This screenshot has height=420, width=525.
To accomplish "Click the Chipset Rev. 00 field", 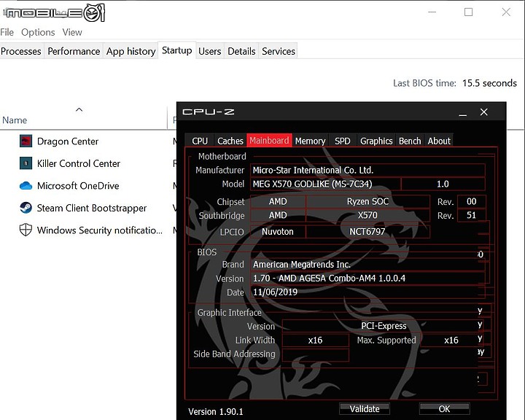I will pyautogui.click(x=472, y=201).
